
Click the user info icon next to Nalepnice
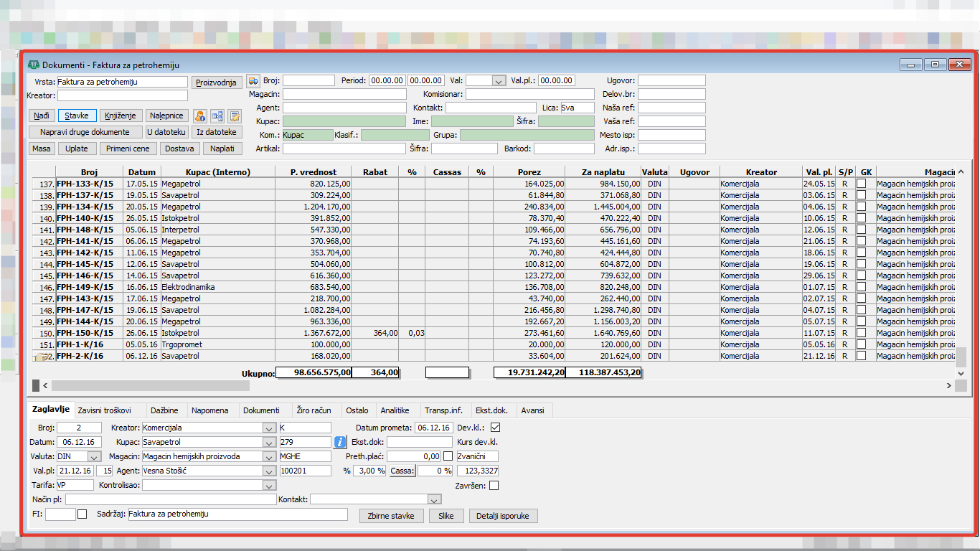[201, 116]
